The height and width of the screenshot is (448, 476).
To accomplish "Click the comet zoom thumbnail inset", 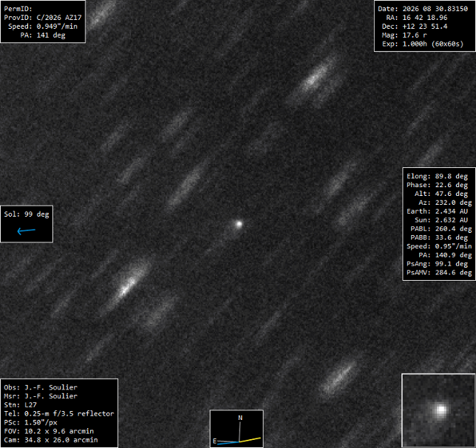I will (438, 410).
